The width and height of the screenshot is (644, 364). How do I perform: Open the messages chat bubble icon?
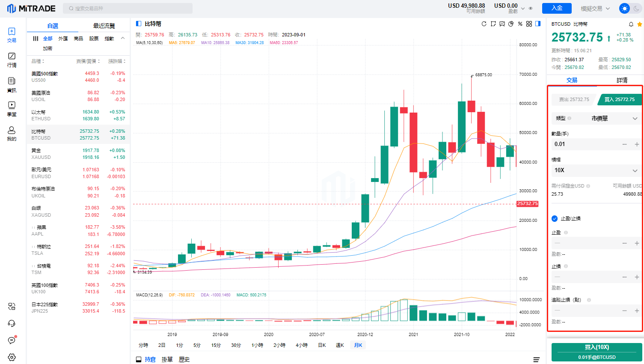click(x=12, y=340)
